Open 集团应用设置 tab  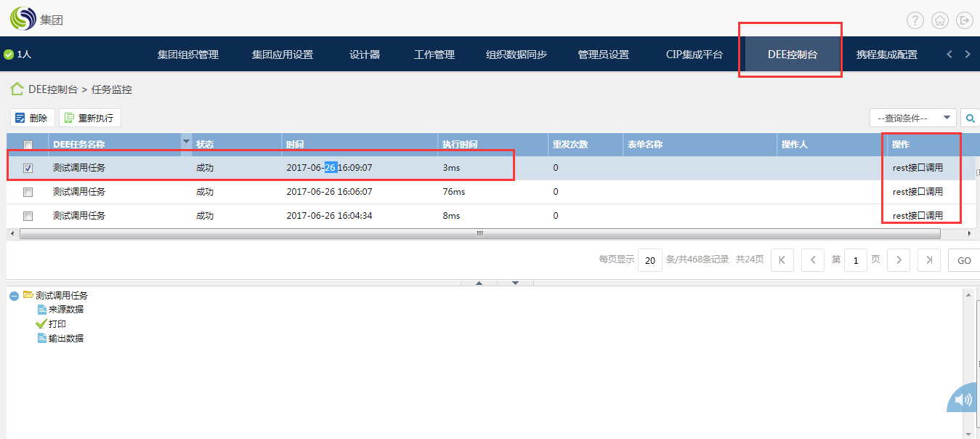(x=283, y=55)
